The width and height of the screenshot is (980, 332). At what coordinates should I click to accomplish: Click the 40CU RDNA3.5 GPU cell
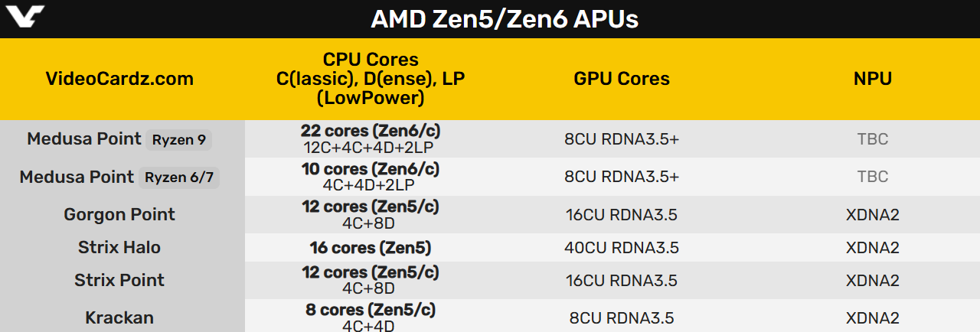click(622, 248)
